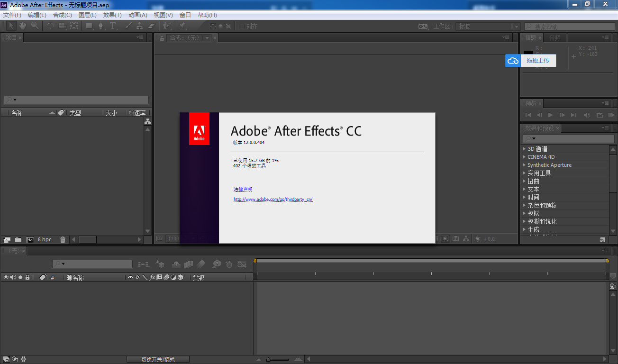Open the 帮助(H) menu

pyautogui.click(x=207, y=15)
